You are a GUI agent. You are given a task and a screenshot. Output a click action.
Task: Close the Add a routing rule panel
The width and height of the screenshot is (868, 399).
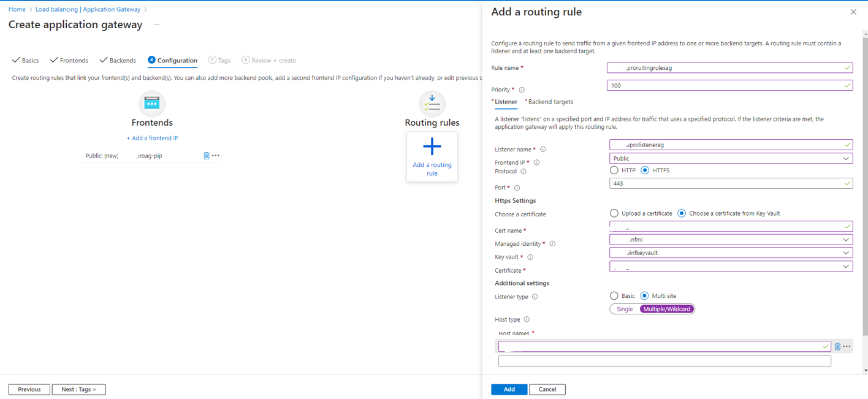(853, 12)
